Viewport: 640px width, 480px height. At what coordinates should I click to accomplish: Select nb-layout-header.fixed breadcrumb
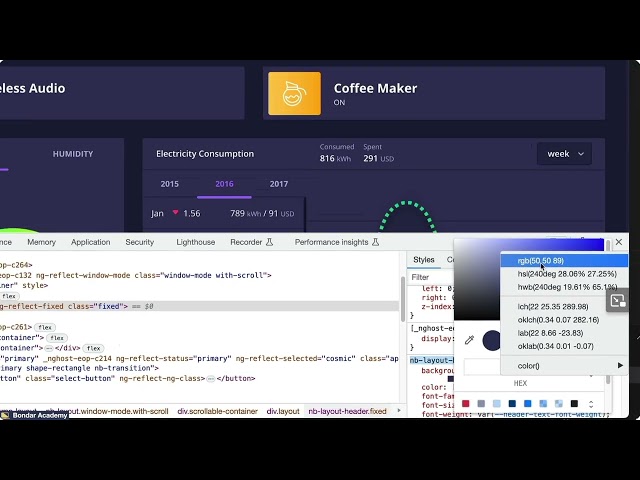[347, 411]
